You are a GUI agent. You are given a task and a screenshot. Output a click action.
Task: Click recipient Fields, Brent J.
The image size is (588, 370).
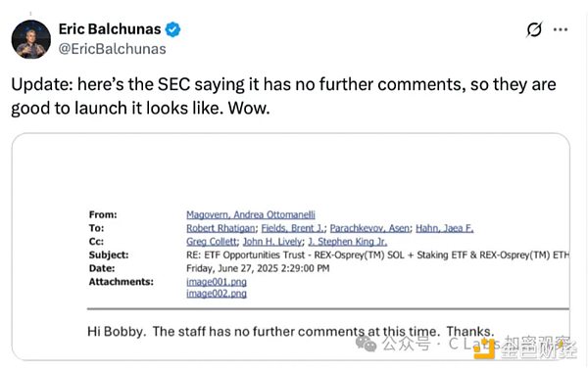(x=293, y=228)
